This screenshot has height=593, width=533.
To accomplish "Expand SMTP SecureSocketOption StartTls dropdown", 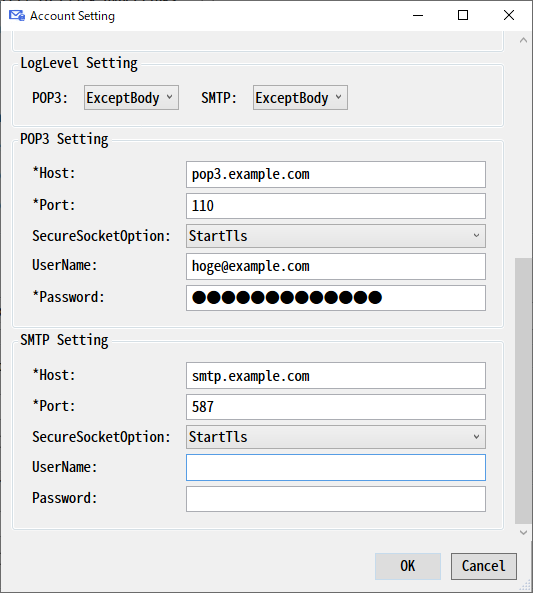I will pos(336,437).
